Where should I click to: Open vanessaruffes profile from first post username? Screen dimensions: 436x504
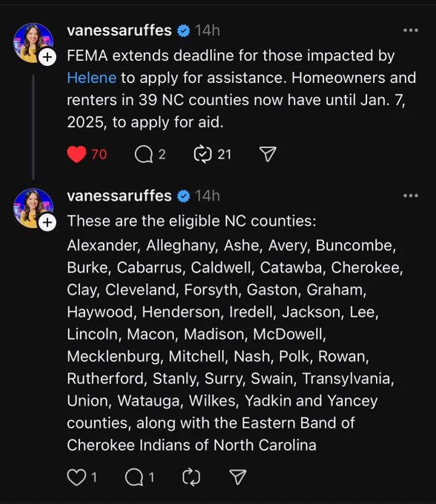[119, 30]
